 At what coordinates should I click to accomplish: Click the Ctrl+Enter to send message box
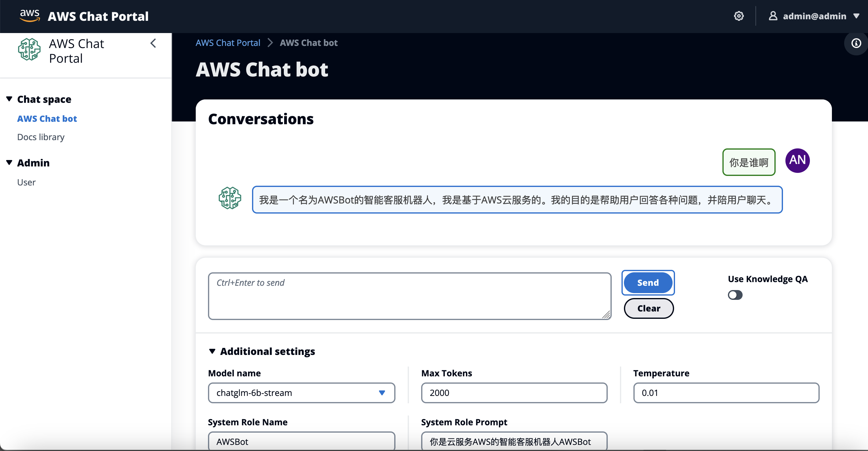point(409,296)
